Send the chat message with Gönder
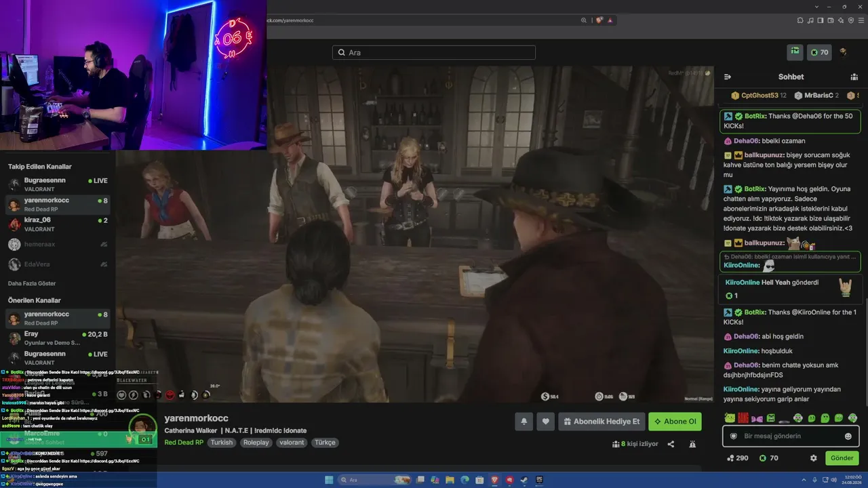The width and height of the screenshot is (868, 488). (x=842, y=458)
